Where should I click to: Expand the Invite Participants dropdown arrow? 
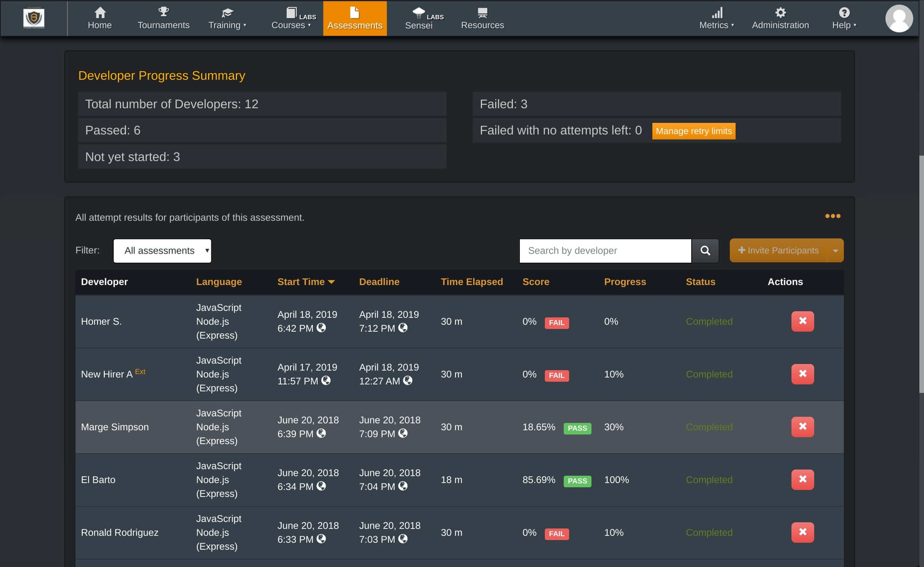point(835,250)
